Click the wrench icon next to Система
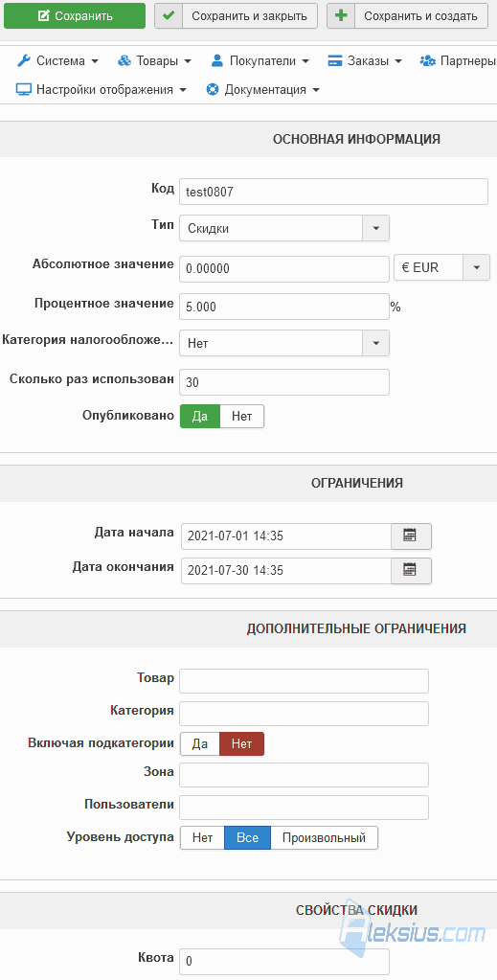The width and height of the screenshot is (497, 980). [x=23, y=60]
